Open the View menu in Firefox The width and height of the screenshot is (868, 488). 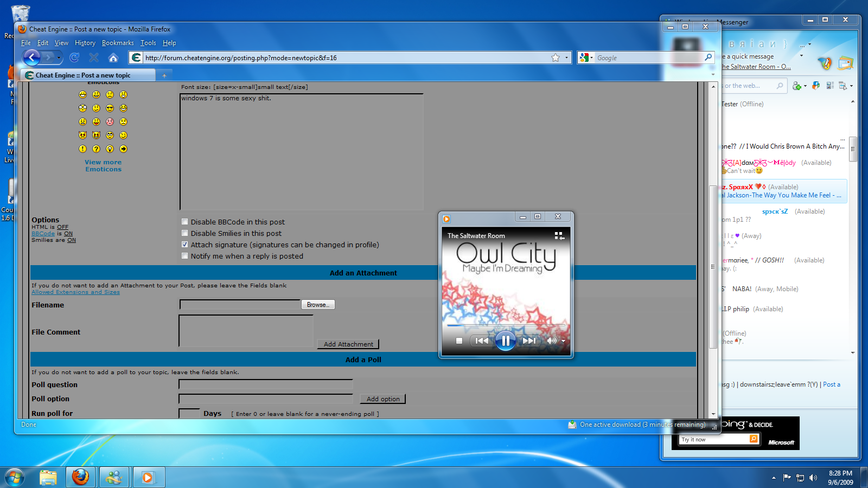pyautogui.click(x=61, y=43)
